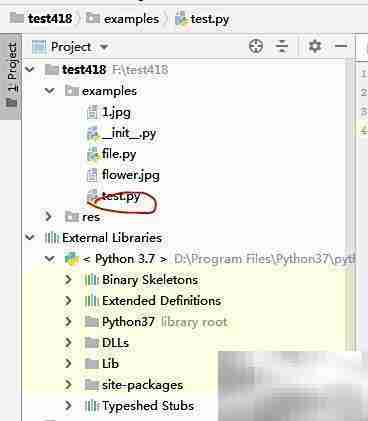The width and height of the screenshot is (368, 421).
Task: Select External Libraries label
Action: pos(112,238)
